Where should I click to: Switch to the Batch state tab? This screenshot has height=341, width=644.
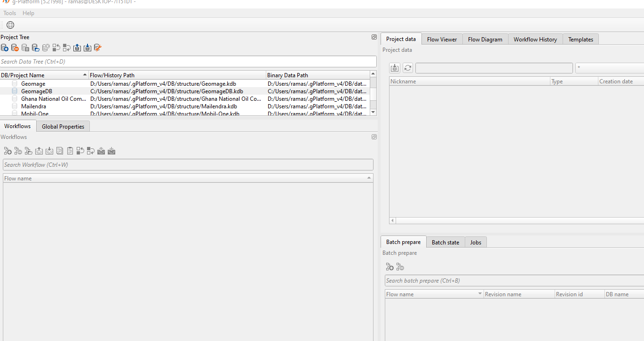coord(445,243)
